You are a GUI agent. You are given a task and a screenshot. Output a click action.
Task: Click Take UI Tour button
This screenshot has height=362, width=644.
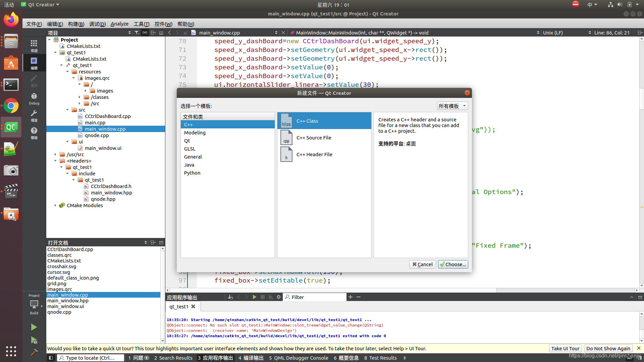tap(565, 348)
